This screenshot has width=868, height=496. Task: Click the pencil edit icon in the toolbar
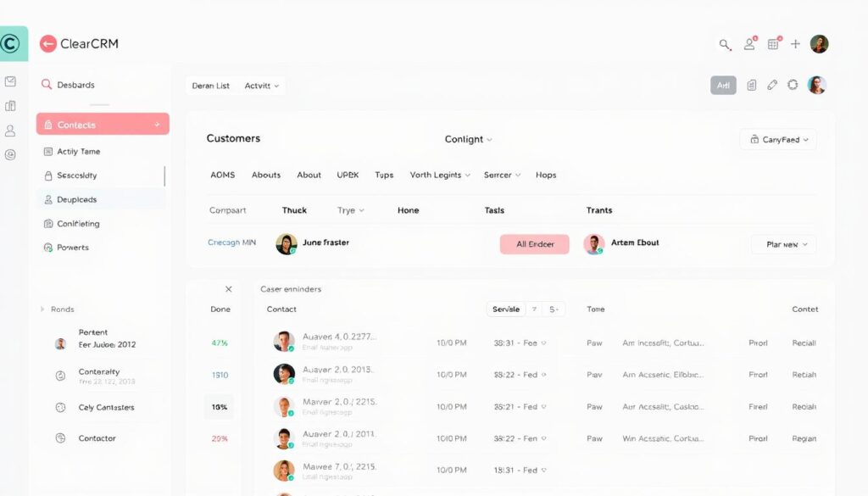(772, 85)
